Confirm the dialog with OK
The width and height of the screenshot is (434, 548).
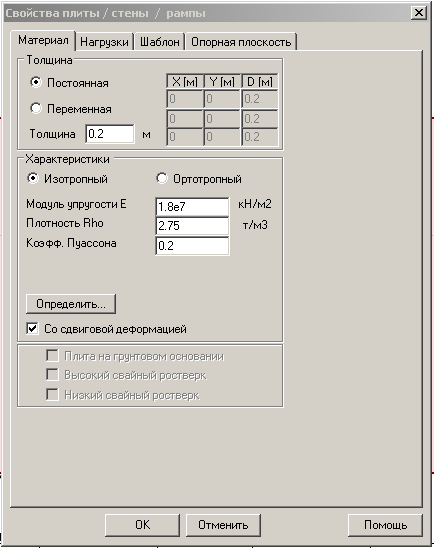pyautogui.click(x=142, y=525)
